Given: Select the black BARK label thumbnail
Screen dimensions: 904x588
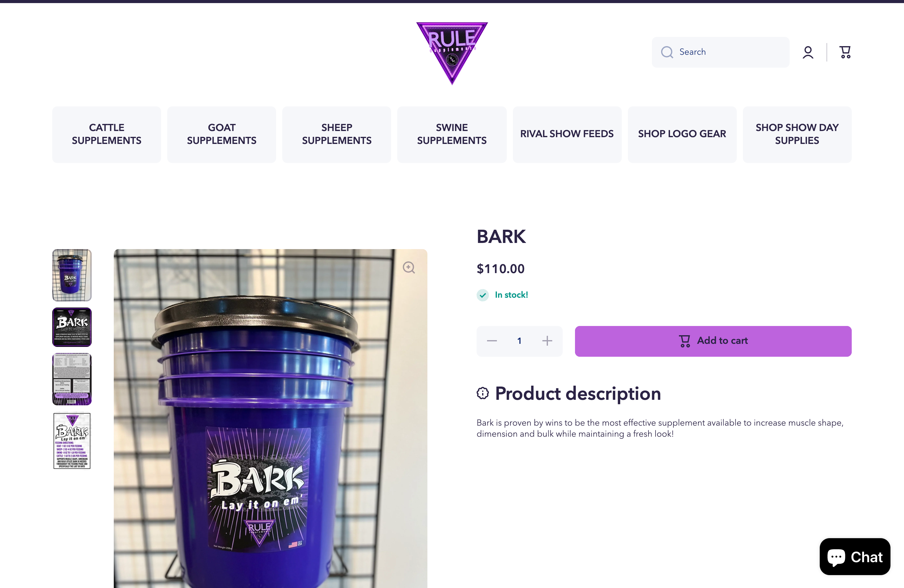Looking at the screenshot, I should click(72, 327).
